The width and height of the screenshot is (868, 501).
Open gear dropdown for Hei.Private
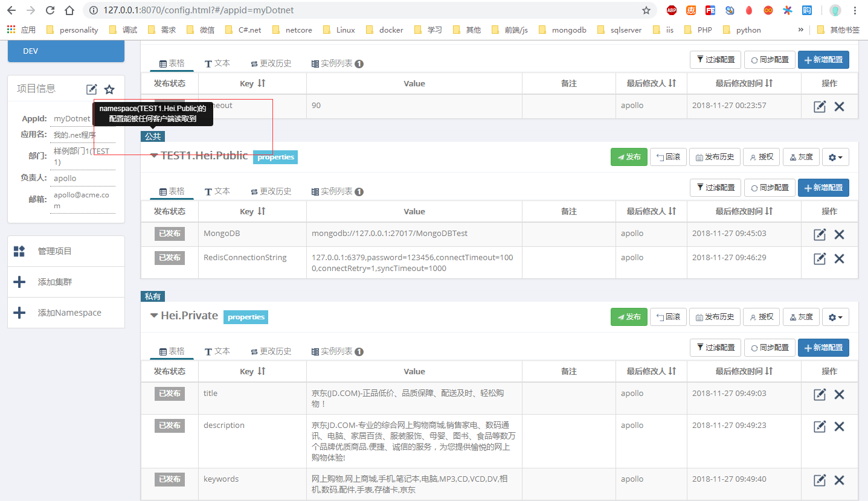click(837, 317)
